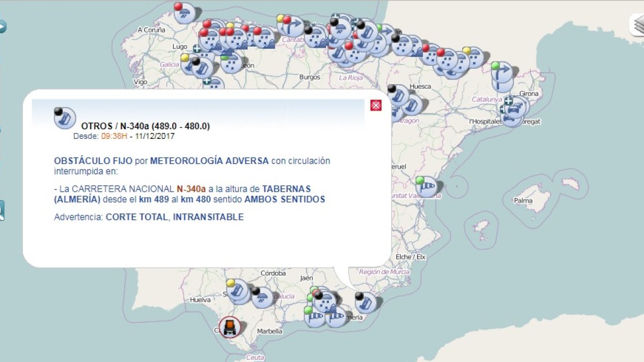Close the N-340a incident popup
The image size is (644, 362).
click(376, 105)
